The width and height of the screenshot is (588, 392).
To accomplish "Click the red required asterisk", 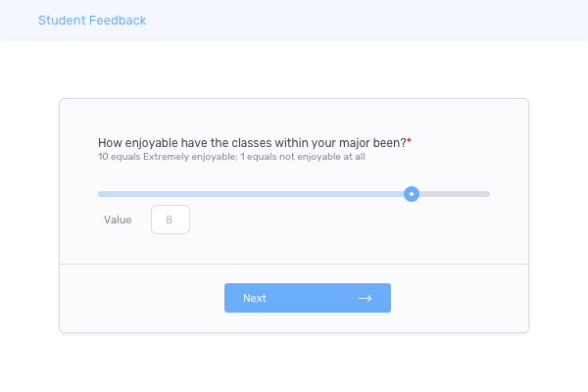I will [410, 141].
